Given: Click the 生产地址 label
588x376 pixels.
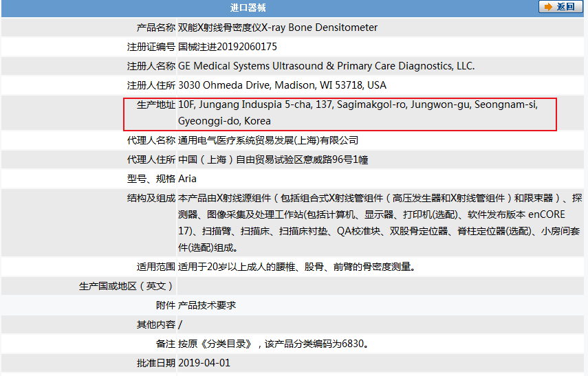Looking at the screenshot, I should click(x=156, y=104).
